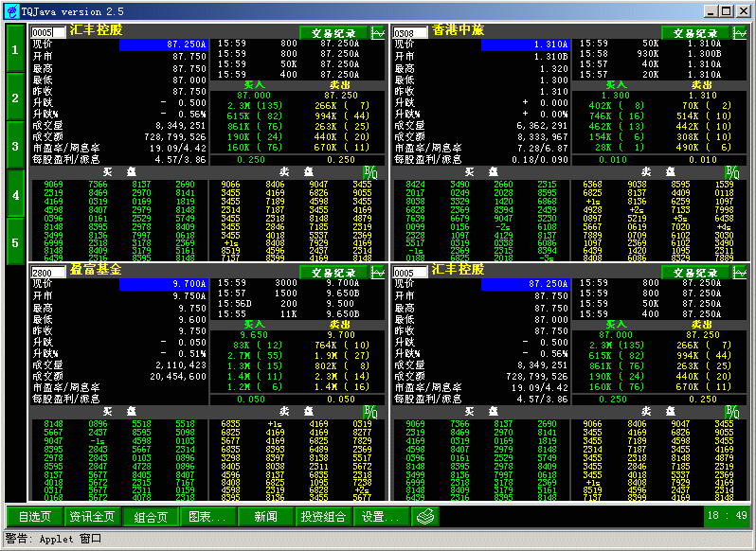Screen dimensions: 756x551
Task: Open chart icon in top-left 汇丰控股 panel
Action: click(378, 33)
